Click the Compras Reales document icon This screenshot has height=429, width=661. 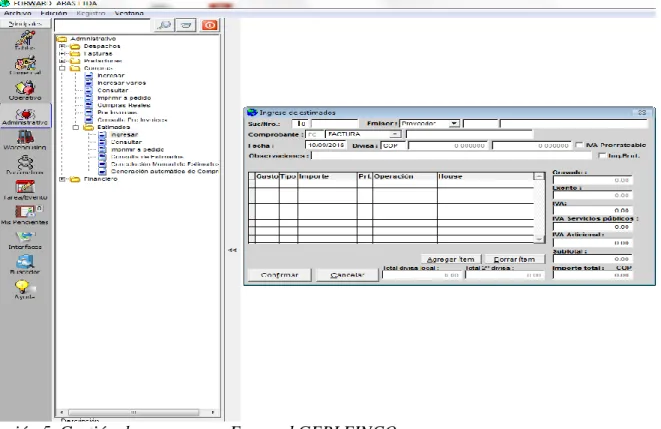coord(89,105)
